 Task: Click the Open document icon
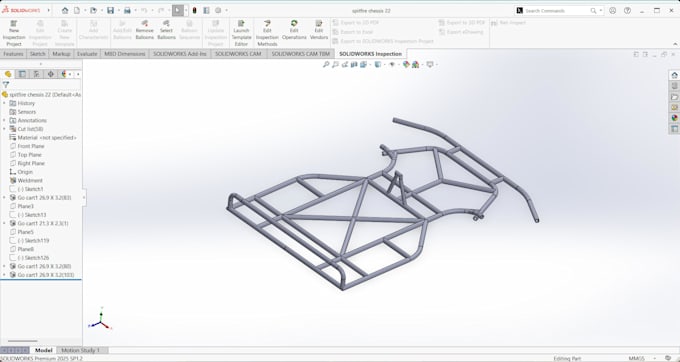tap(93, 10)
